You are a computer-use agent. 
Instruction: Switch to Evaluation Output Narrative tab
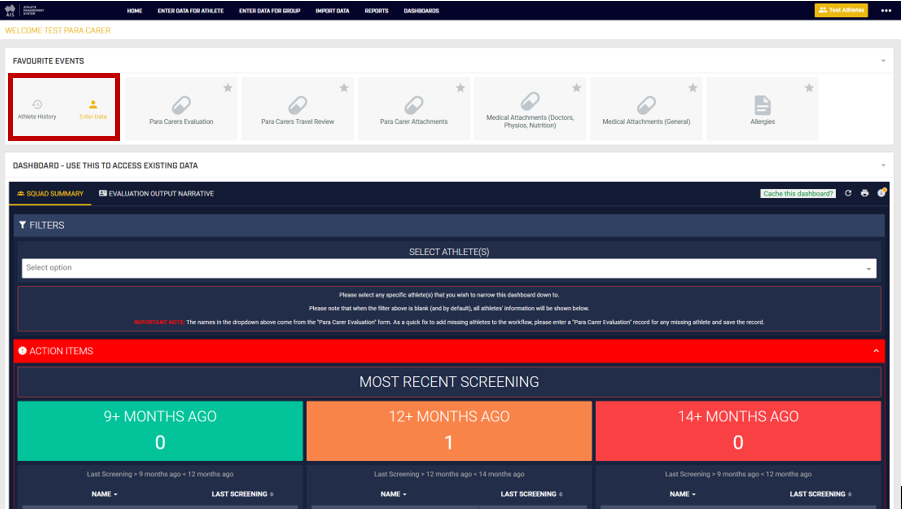156,193
